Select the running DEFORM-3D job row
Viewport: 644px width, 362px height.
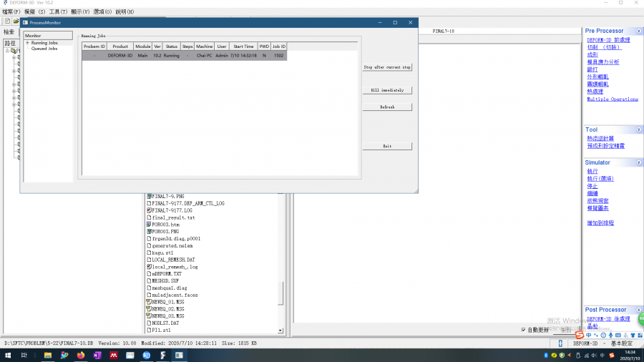pyautogui.click(x=184, y=56)
